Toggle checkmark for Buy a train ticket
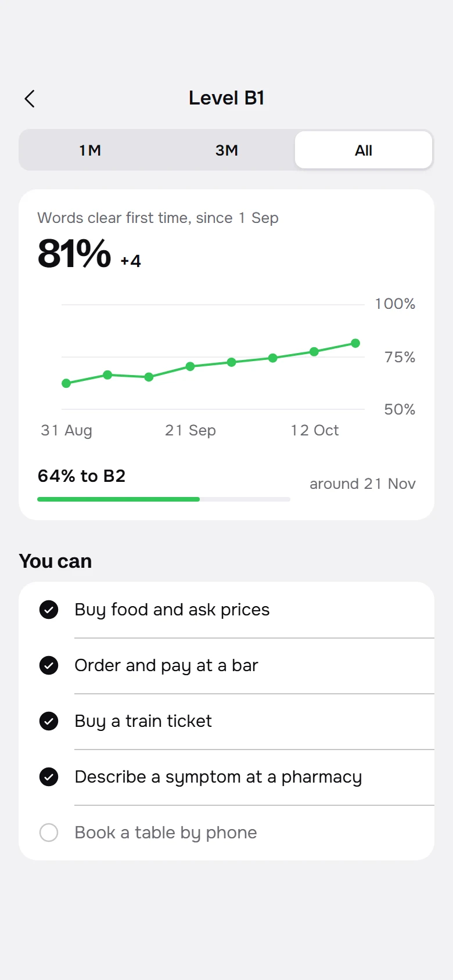 click(x=49, y=721)
